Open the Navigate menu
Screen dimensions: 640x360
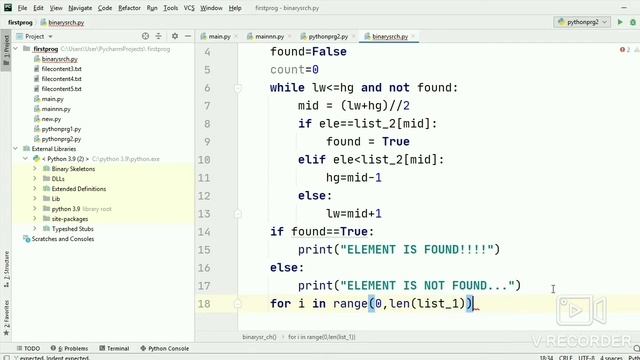80,8
